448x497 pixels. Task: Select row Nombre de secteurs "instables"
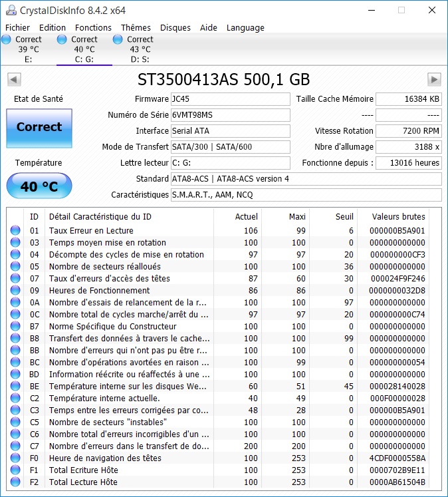coord(218,422)
